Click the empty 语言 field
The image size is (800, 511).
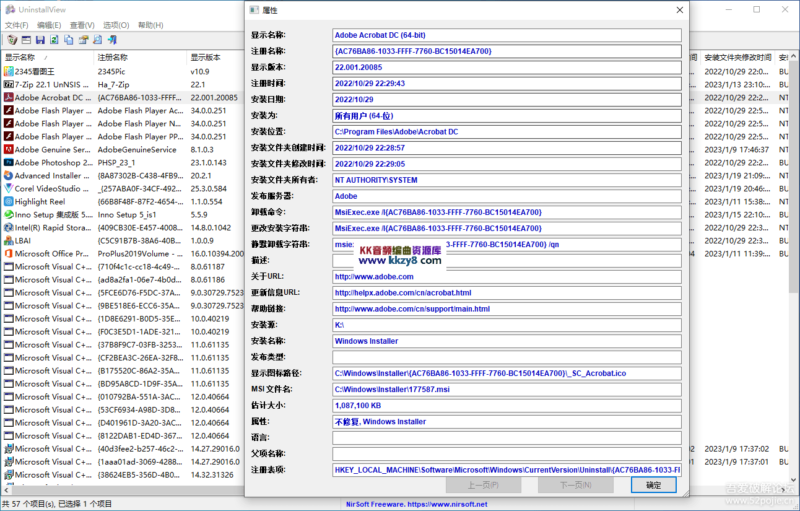tap(507, 438)
